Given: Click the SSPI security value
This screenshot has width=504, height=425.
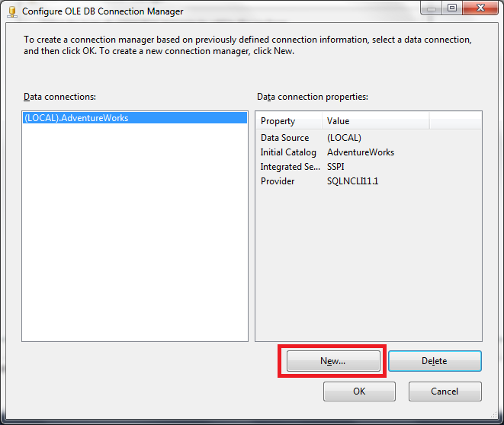Looking at the screenshot, I should coord(335,167).
